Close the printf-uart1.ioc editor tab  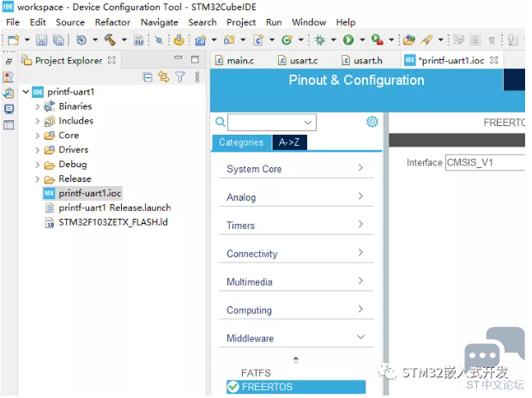[x=494, y=60]
